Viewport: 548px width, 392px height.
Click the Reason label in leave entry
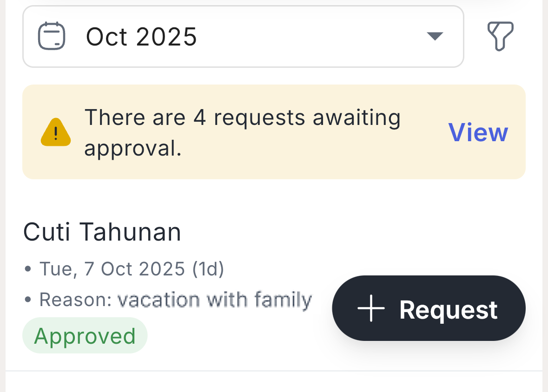75,300
